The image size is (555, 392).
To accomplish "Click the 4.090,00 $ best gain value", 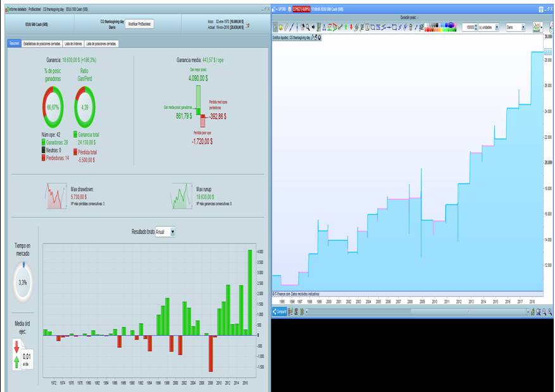I will [x=198, y=78].
